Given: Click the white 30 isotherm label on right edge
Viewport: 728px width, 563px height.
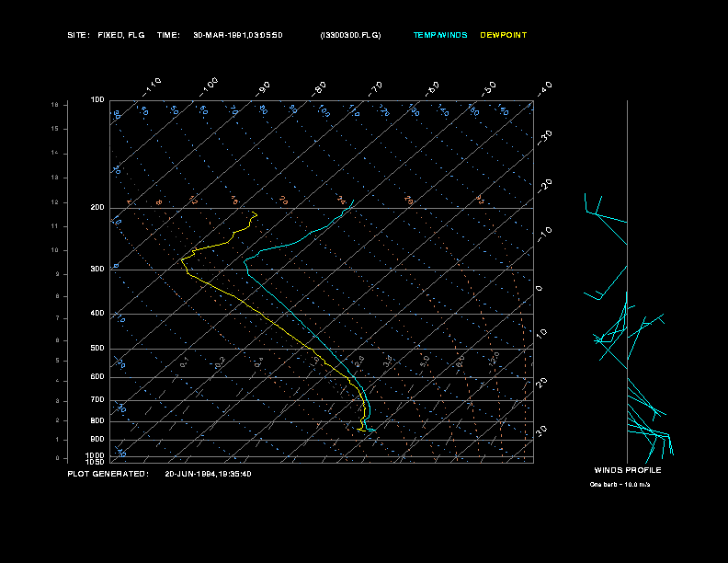Looking at the screenshot, I should [x=541, y=431].
